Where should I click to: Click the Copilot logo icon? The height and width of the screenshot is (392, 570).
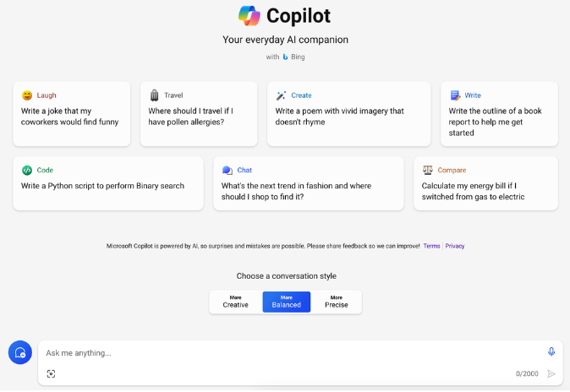coord(249,16)
